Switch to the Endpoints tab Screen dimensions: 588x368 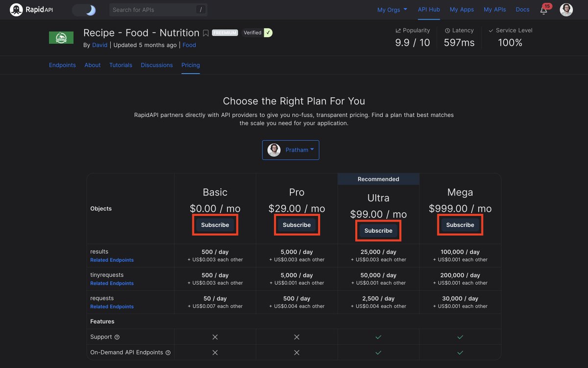pyautogui.click(x=62, y=65)
